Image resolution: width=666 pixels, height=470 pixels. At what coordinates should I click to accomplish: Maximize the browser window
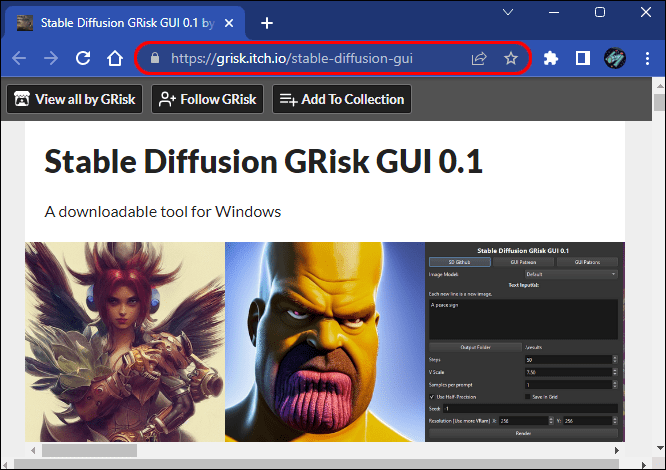600,12
